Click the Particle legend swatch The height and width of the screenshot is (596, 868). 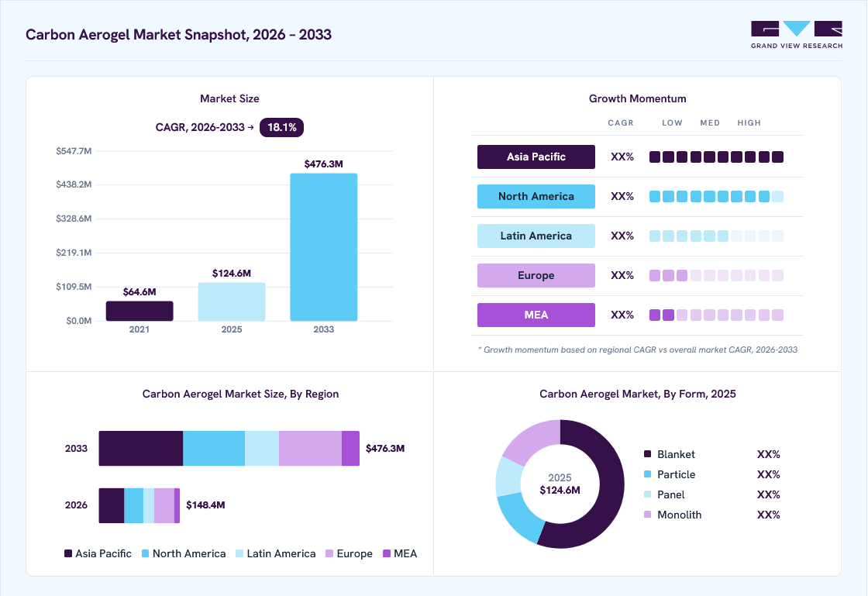point(648,474)
